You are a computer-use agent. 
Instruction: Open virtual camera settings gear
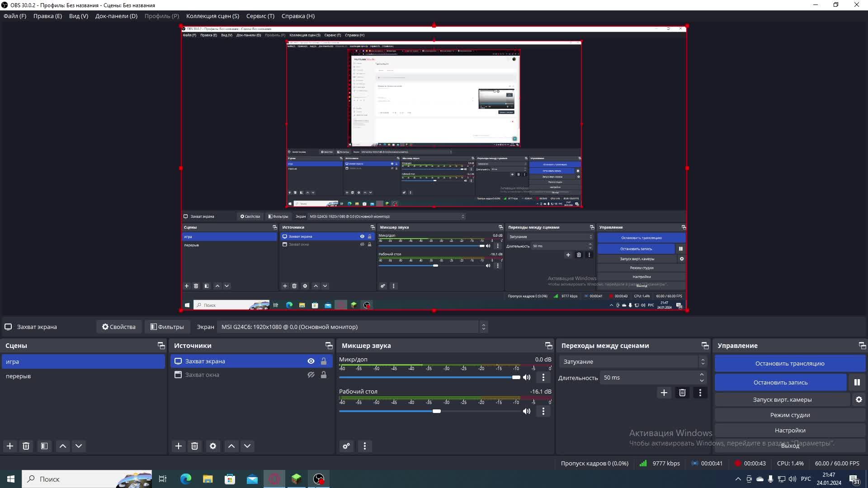click(859, 399)
